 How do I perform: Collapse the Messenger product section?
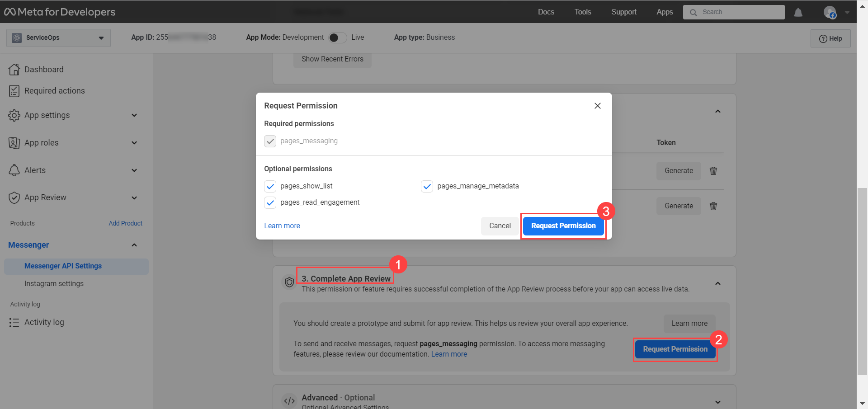134,245
